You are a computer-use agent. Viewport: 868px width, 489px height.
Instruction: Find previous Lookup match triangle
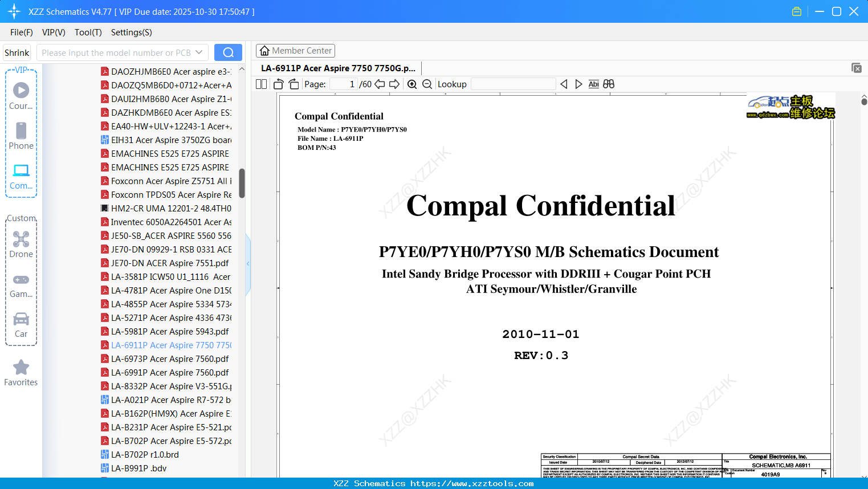click(564, 84)
